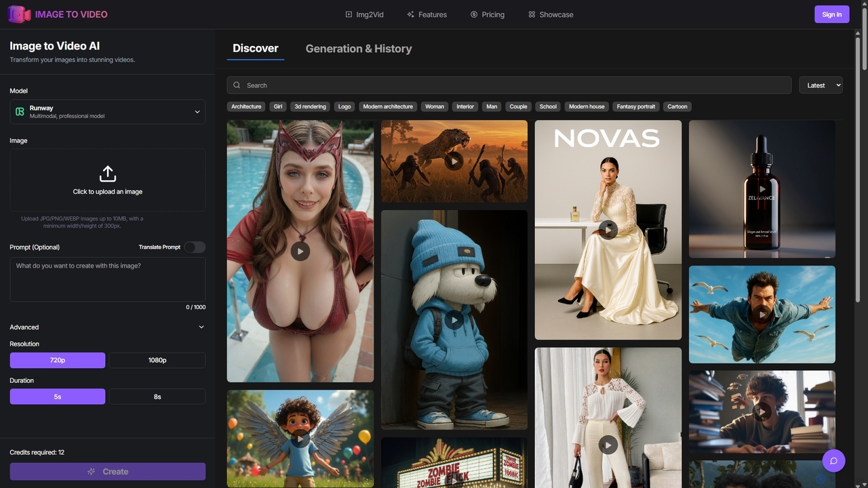Play the boy with floating books video
The width and height of the screenshot is (868, 488).
click(762, 411)
